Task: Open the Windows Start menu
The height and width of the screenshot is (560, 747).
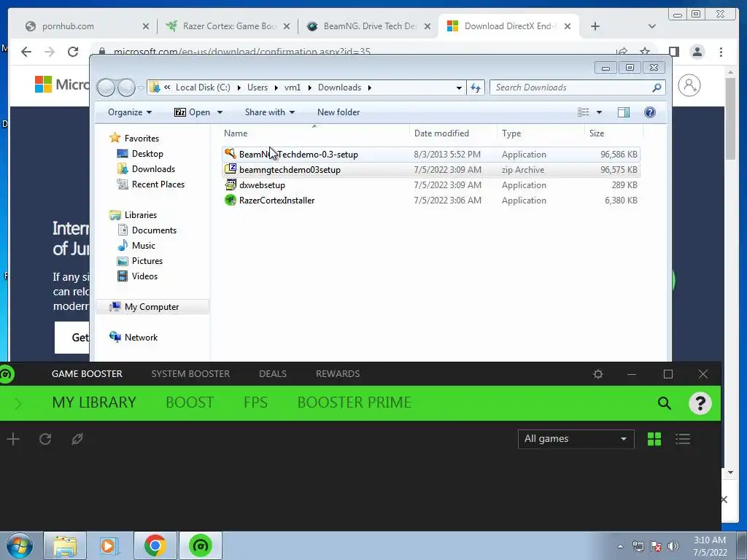Action: click(x=20, y=545)
